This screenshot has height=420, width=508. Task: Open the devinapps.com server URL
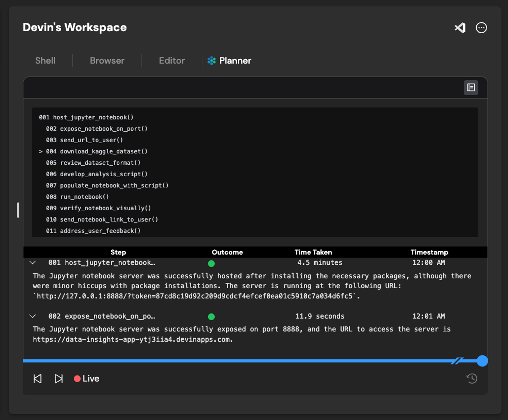[x=131, y=340]
